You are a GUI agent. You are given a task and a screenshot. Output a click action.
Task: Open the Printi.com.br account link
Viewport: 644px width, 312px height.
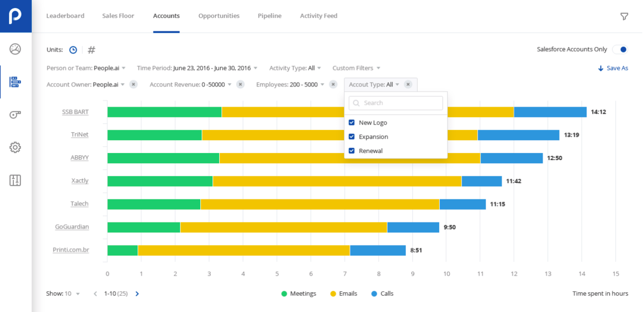pos(71,250)
